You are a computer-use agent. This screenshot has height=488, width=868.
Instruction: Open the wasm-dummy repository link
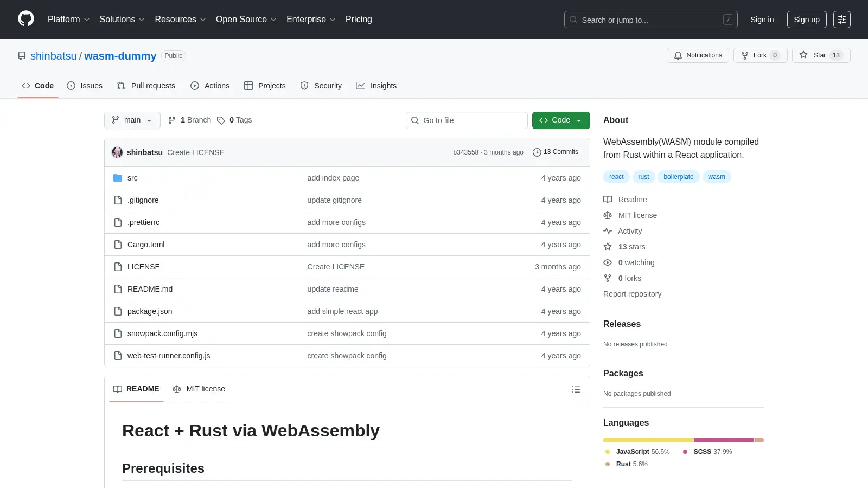[120, 56]
